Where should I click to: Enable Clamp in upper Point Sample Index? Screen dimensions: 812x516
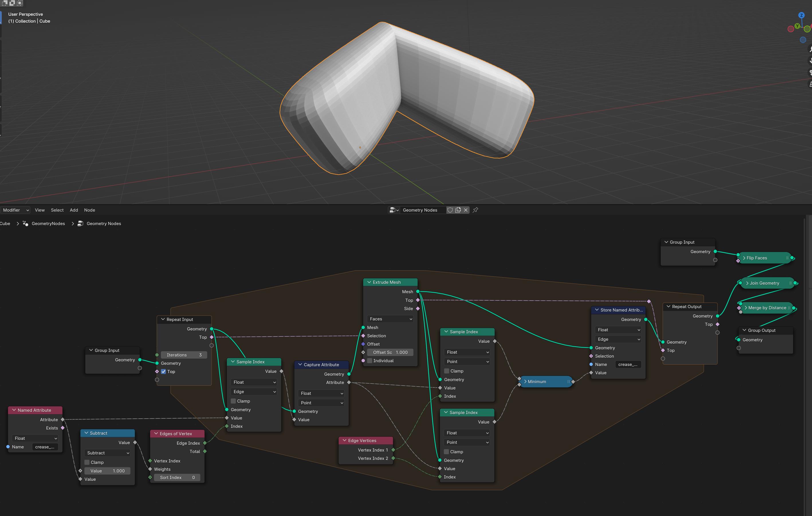pos(447,371)
